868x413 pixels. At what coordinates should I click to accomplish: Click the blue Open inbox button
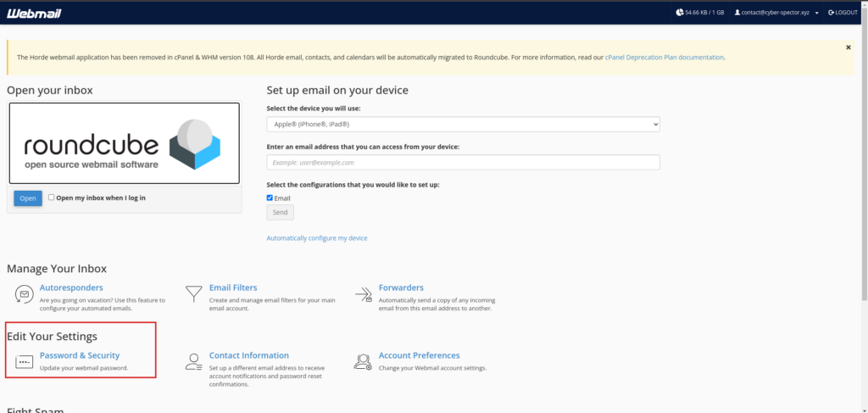[x=28, y=198]
